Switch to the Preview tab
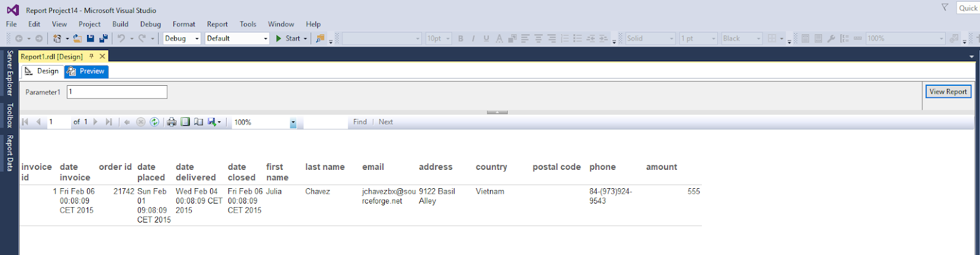 point(86,71)
